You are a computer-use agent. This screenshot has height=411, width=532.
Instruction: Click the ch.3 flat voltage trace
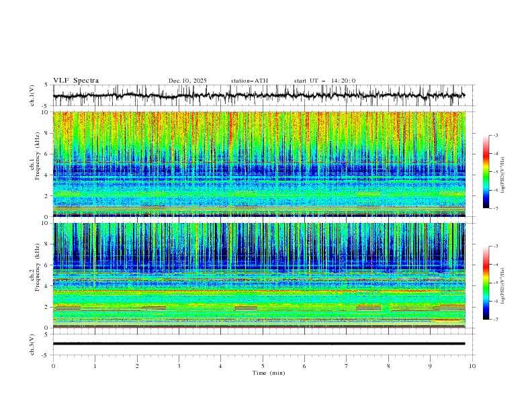coord(259,344)
